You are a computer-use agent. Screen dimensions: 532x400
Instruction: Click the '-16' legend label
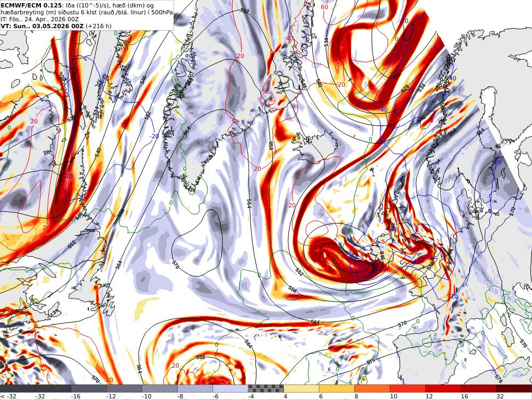76,396
